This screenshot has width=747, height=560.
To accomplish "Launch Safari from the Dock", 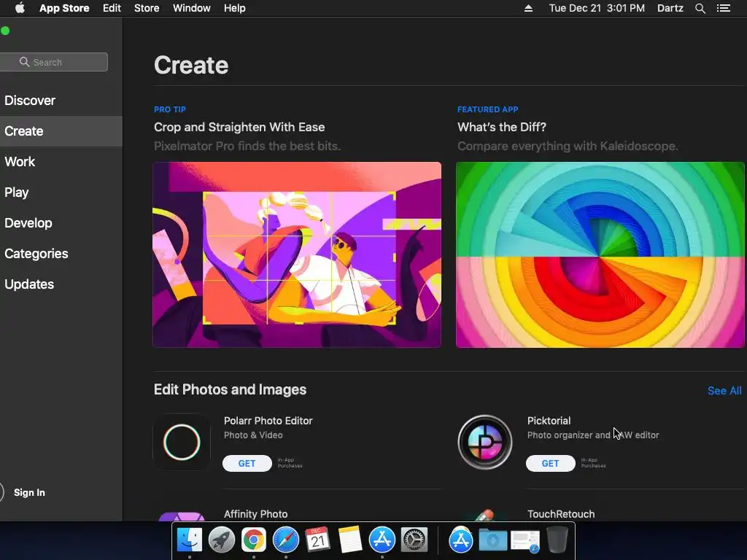I will pyautogui.click(x=286, y=540).
